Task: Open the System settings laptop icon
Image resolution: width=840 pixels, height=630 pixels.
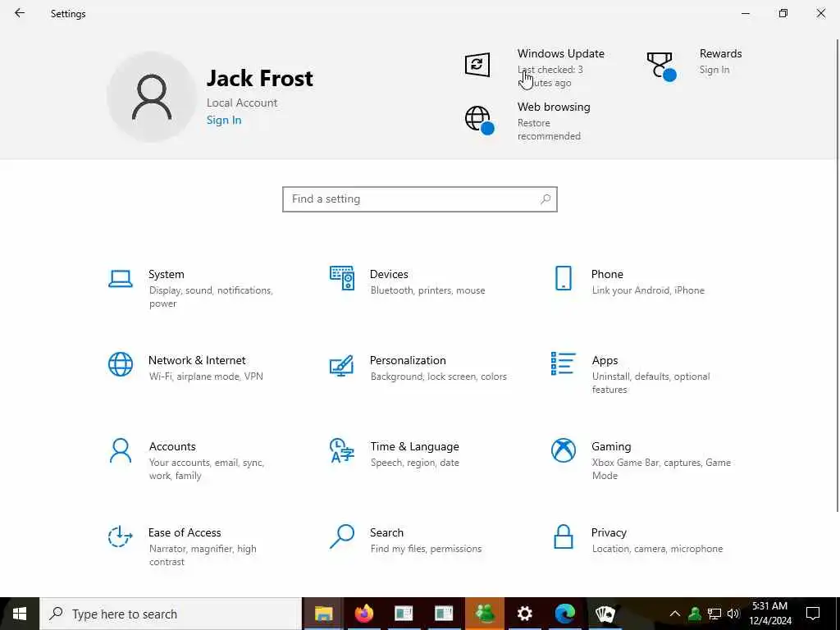Action: [120, 279]
